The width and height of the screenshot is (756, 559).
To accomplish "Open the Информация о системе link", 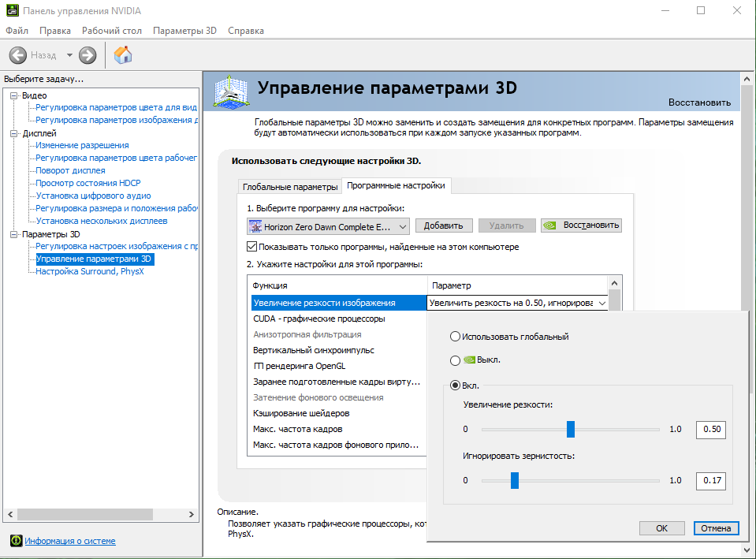I will (70, 541).
